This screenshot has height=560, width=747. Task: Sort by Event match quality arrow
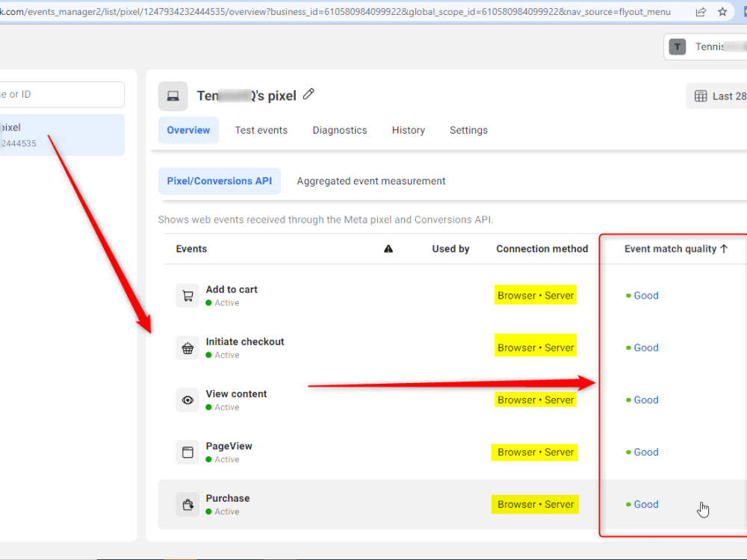click(724, 249)
